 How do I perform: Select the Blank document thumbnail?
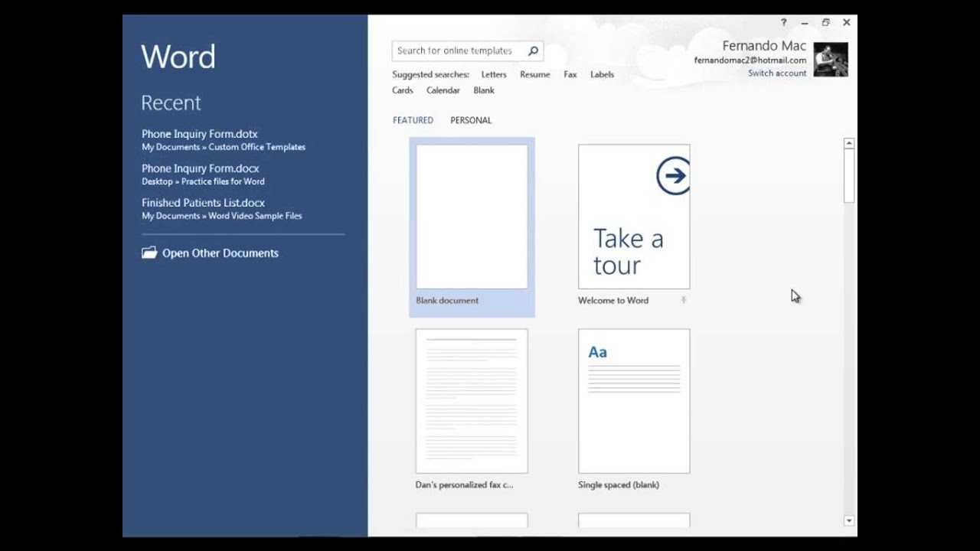[x=472, y=217]
